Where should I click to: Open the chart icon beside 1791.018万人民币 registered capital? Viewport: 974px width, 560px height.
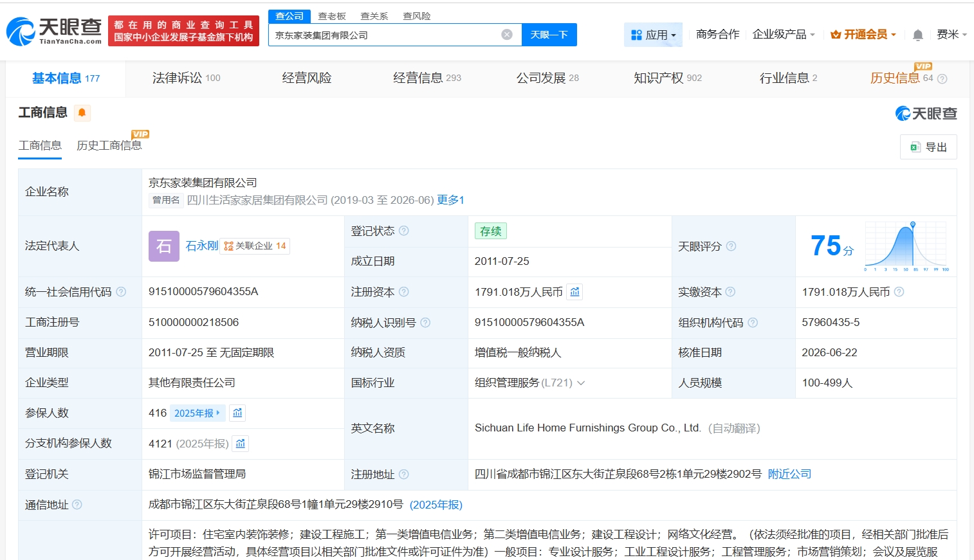coord(575,292)
